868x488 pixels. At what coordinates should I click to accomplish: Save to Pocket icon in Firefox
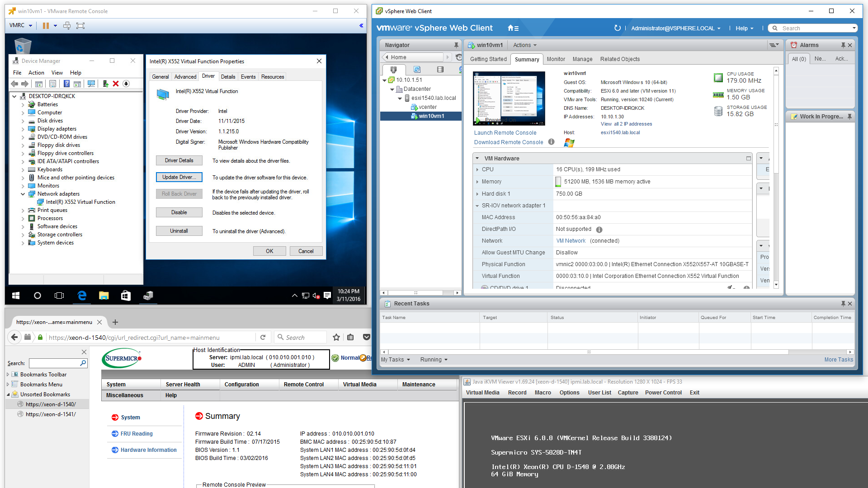(367, 337)
